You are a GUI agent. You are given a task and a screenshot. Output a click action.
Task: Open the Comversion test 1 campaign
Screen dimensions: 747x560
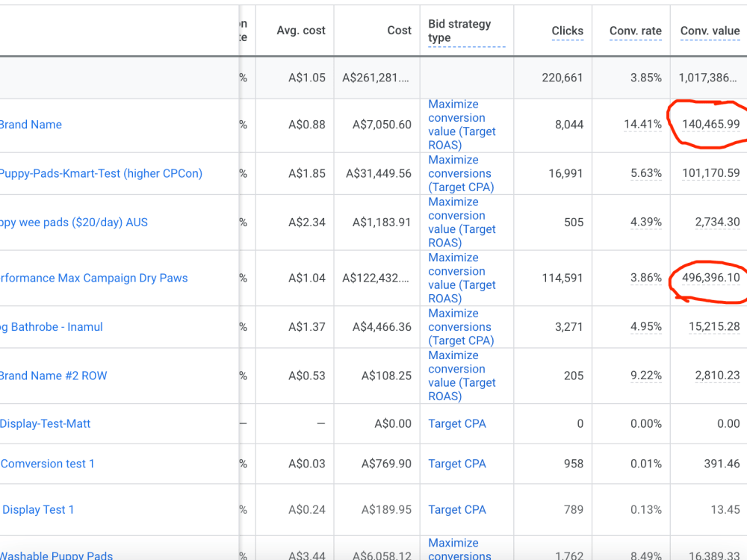tap(48, 464)
